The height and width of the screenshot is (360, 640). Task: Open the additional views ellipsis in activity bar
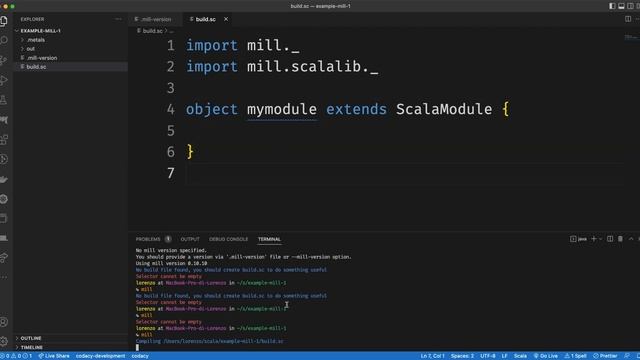(4, 277)
